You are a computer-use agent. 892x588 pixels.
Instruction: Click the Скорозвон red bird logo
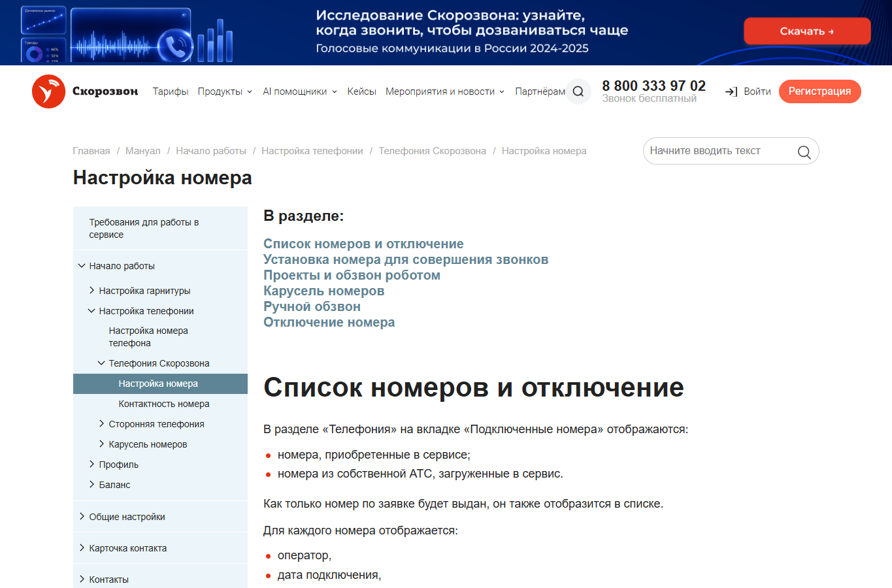point(48,91)
